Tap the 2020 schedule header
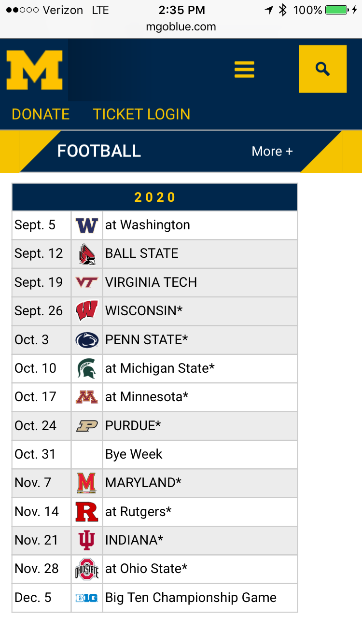362x644 pixels. (x=155, y=197)
